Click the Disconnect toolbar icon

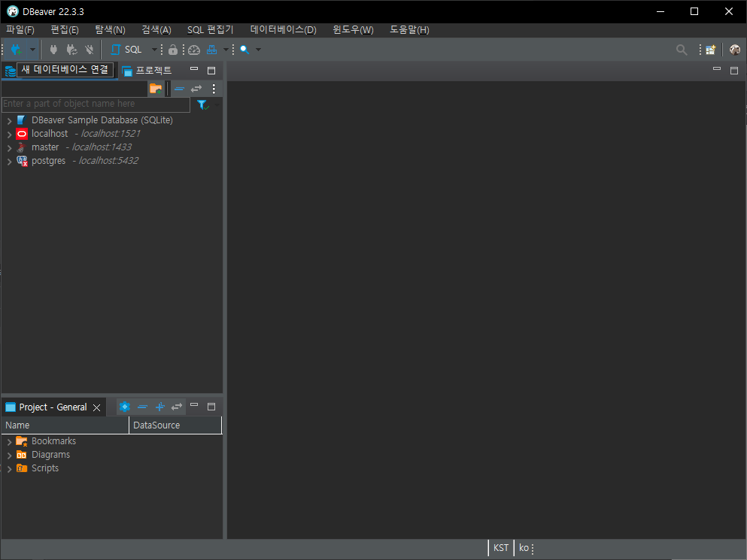(90, 50)
